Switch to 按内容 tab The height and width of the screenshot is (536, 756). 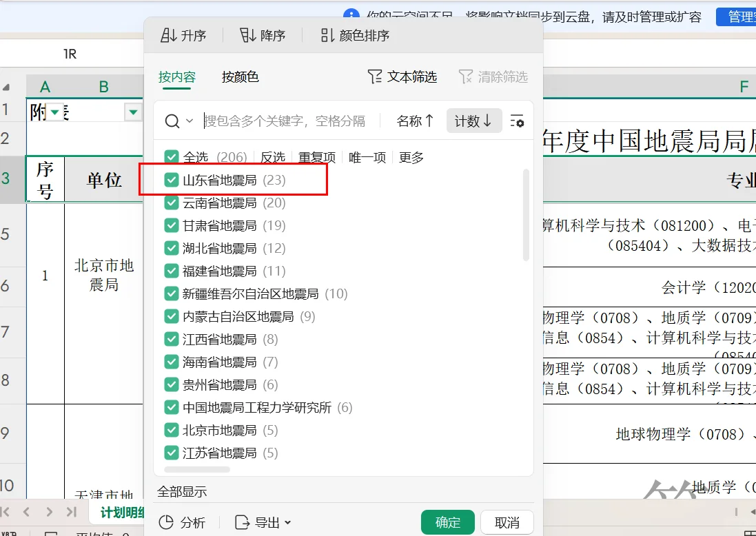pos(177,76)
